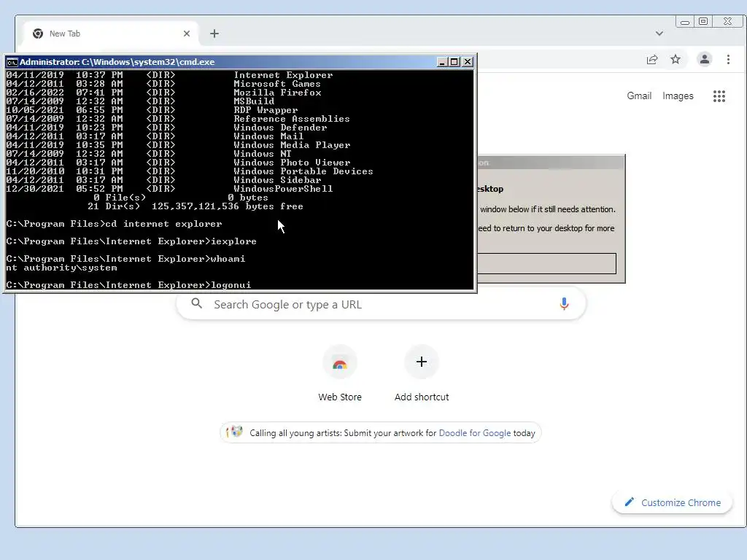
Task: Click the 'Mozilla Firefox' directory entry
Action: tap(277, 93)
